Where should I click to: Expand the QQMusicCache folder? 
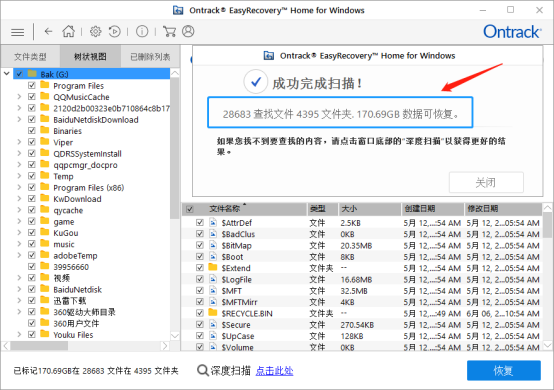[x=19, y=96]
